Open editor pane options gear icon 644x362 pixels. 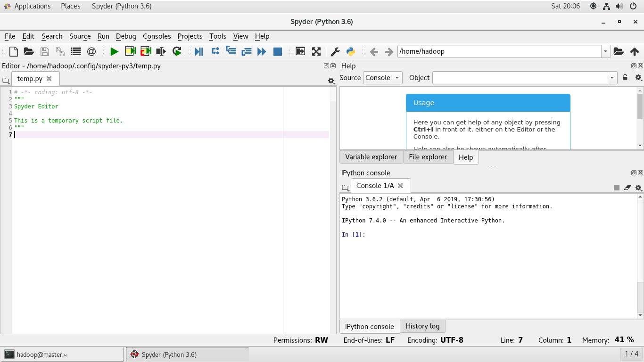coord(331,81)
